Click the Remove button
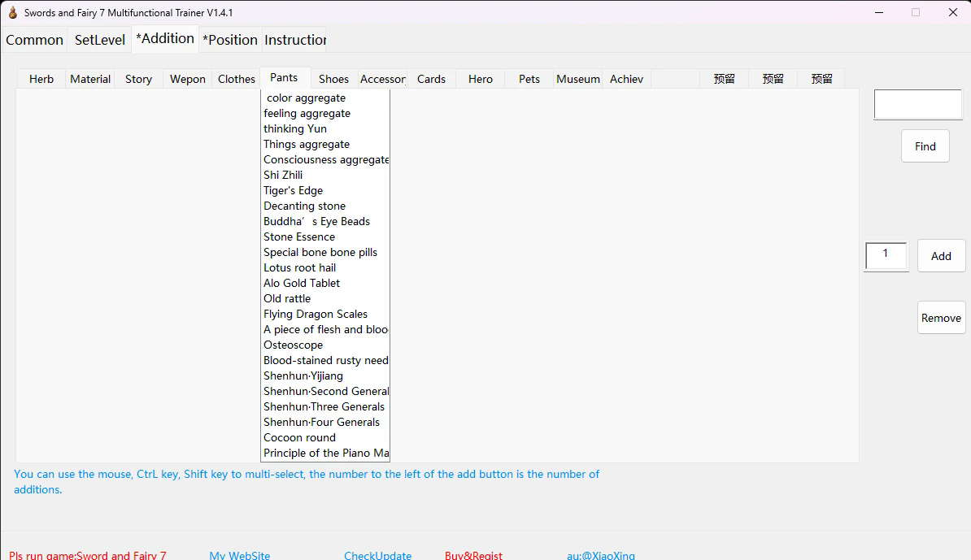971x560 pixels. coord(941,318)
